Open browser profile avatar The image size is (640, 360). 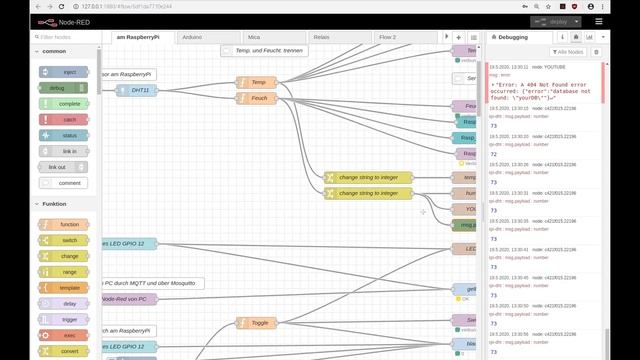click(x=590, y=7)
